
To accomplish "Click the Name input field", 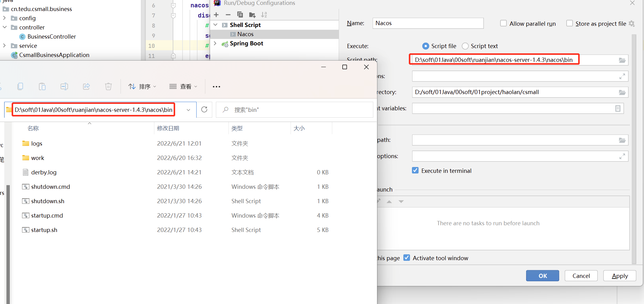I will pyautogui.click(x=428, y=23).
